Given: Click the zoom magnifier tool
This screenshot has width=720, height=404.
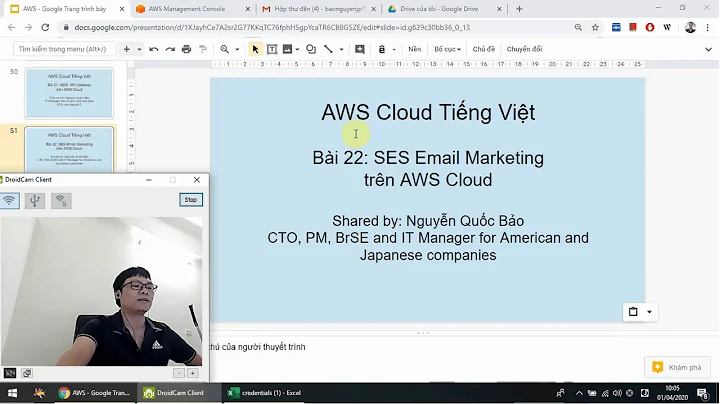Looking at the screenshot, I should 225,49.
